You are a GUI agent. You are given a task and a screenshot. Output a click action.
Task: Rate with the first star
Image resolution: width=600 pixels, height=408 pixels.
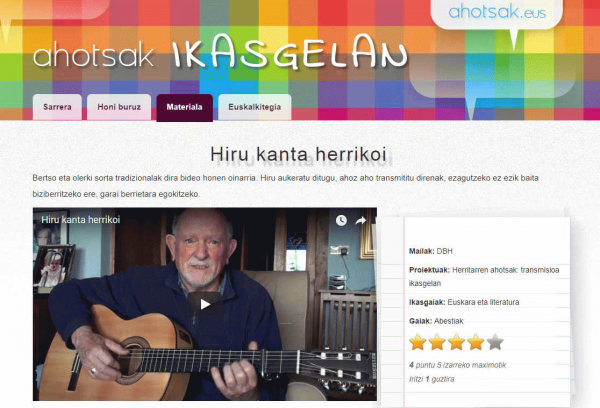coord(418,342)
